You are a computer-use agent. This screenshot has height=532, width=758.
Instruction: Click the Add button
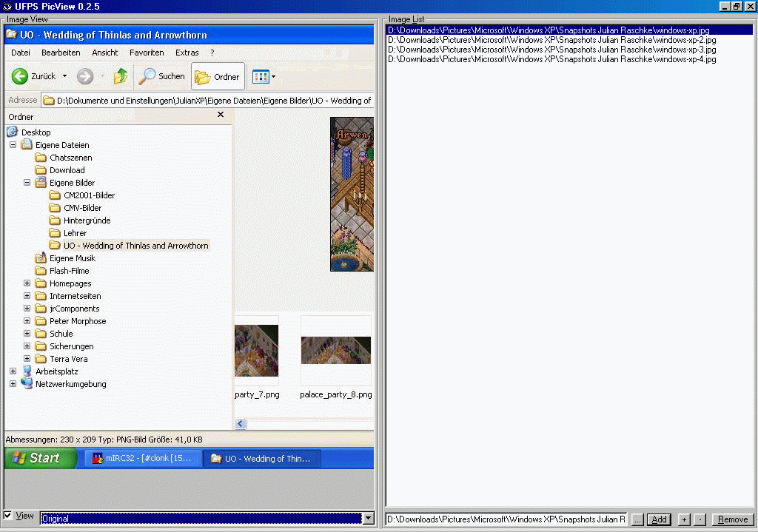pyautogui.click(x=659, y=519)
